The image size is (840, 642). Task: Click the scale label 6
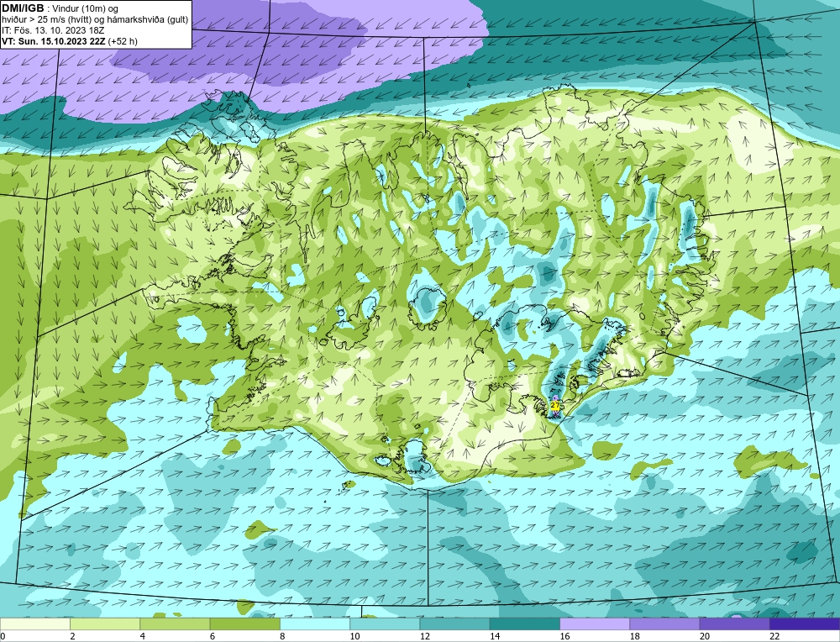coord(213,636)
